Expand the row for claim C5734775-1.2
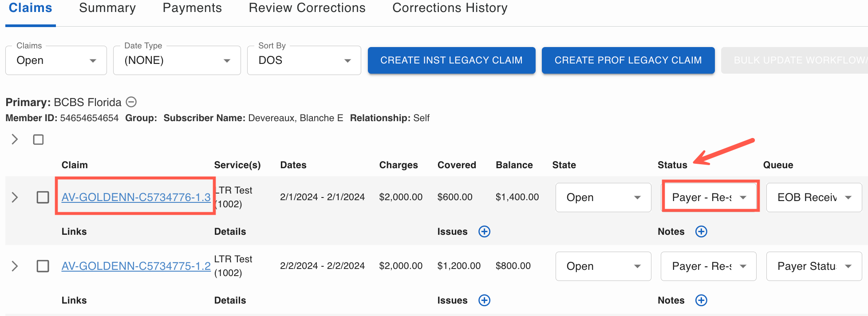This screenshot has height=316, width=868. [x=15, y=266]
